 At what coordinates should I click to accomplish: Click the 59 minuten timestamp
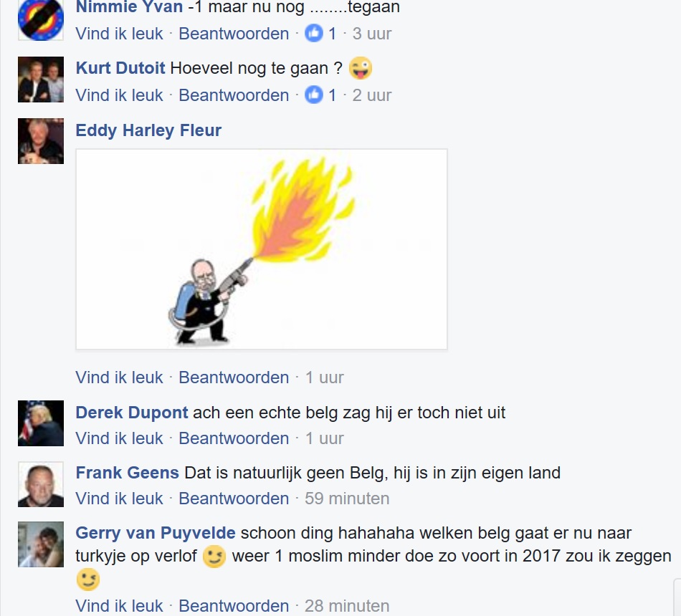coord(347,499)
